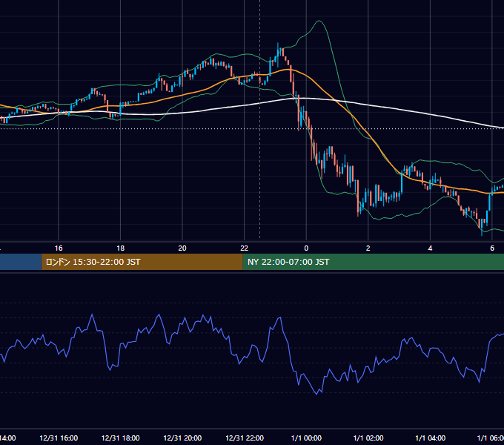504x445 pixels.
Task: Click hour label 16 on price chart axis
Action: pyautogui.click(x=59, y=248)
